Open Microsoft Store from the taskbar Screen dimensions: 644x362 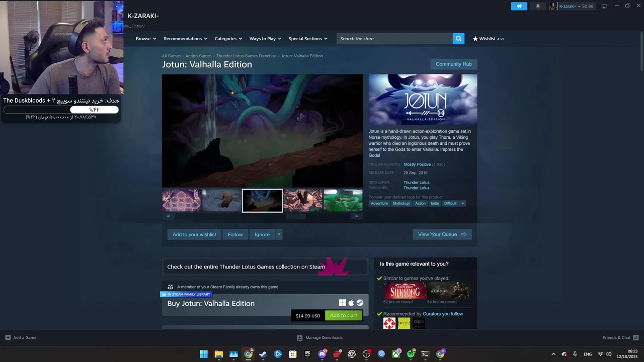click(x=292, y=354)
